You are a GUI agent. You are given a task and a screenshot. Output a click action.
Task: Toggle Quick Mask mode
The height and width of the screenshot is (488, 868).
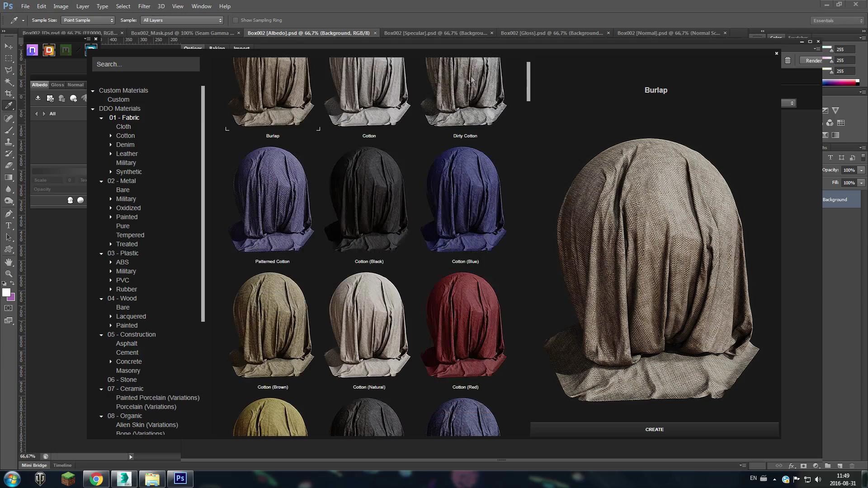[9, 308]
